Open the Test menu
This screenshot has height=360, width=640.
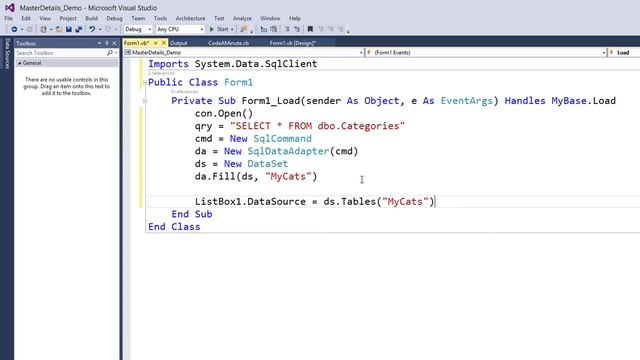pyautogui.click(x=219, y=18)
